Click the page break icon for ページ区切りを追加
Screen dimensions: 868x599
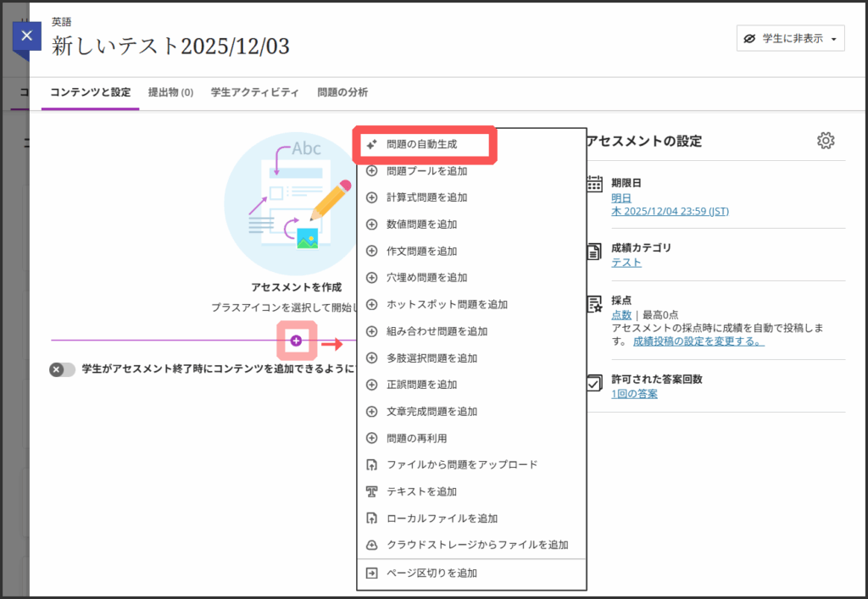(371, 573)
